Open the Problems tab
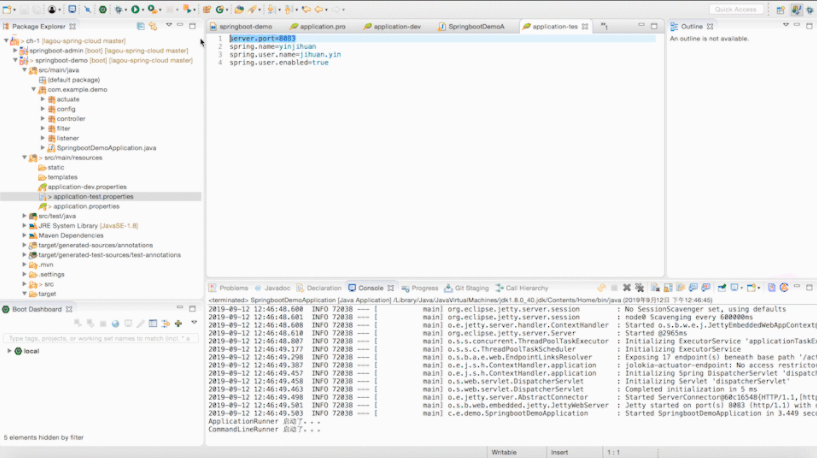Viewport: 817px width, 458px height. coord(229,288)
